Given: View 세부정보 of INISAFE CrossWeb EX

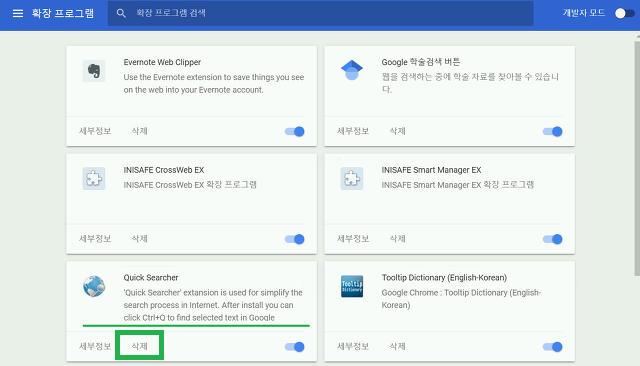Looking at the screenshot, I should [95, 239].
